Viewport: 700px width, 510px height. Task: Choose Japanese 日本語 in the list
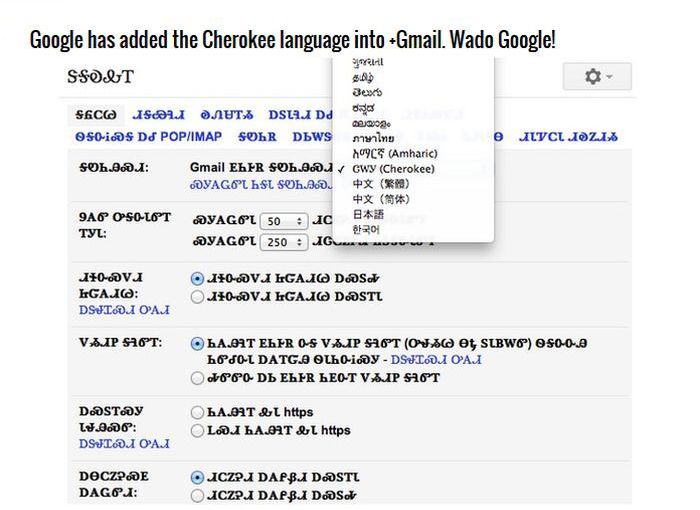[368, 214]
